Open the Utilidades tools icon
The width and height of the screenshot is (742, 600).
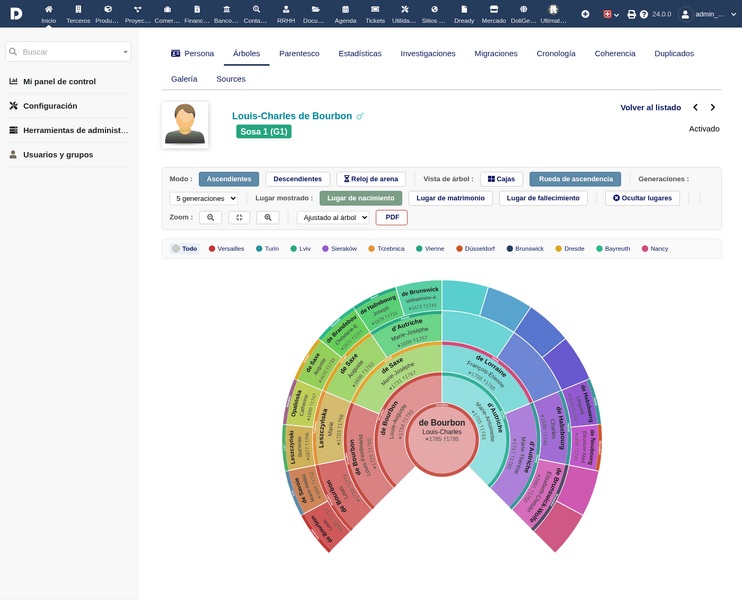pos(405,9)
